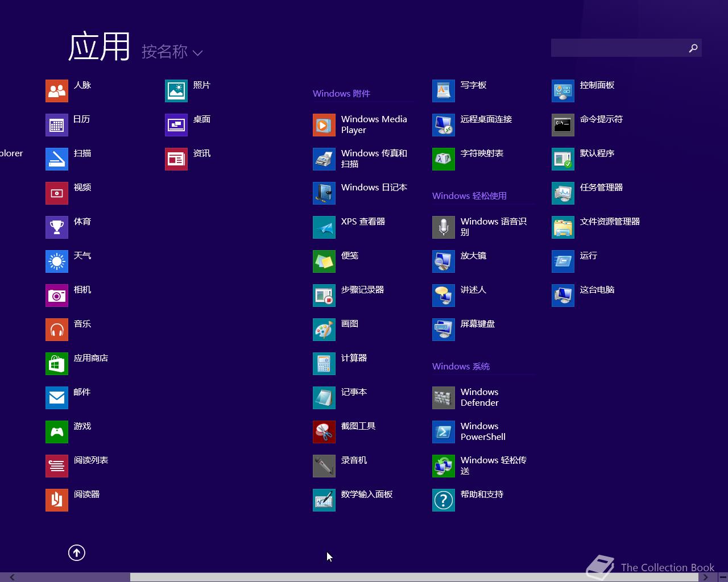The height and width of the screenshot is (582, 728).
Task: Launch 步骤记录器 steps recorder icon
Action: point(324,296)
